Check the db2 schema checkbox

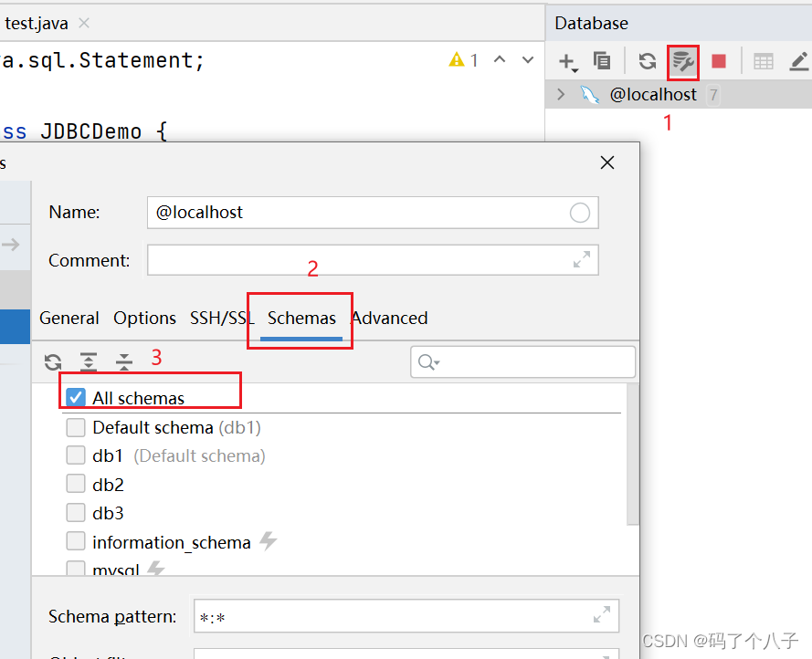click(76, 484)
